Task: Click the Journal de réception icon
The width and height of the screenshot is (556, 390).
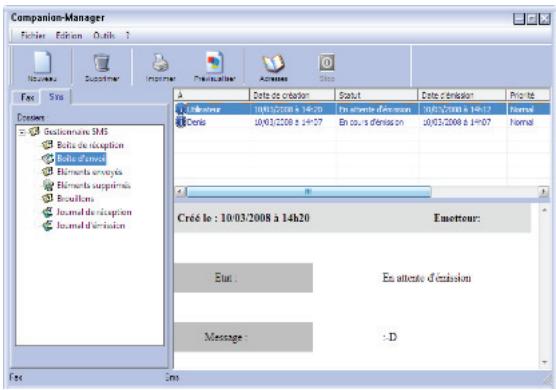Action: click(47, 212)
